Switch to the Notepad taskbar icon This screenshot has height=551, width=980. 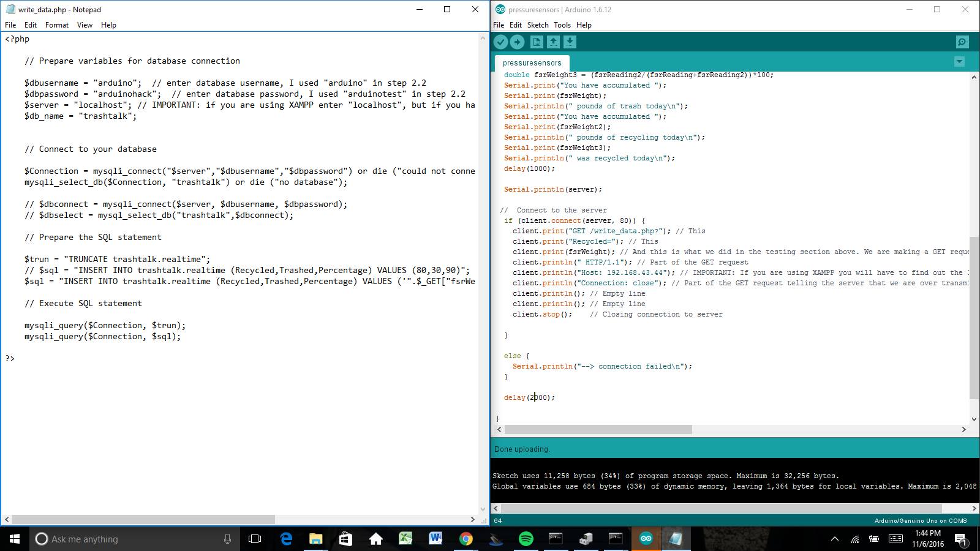[676, 539]
